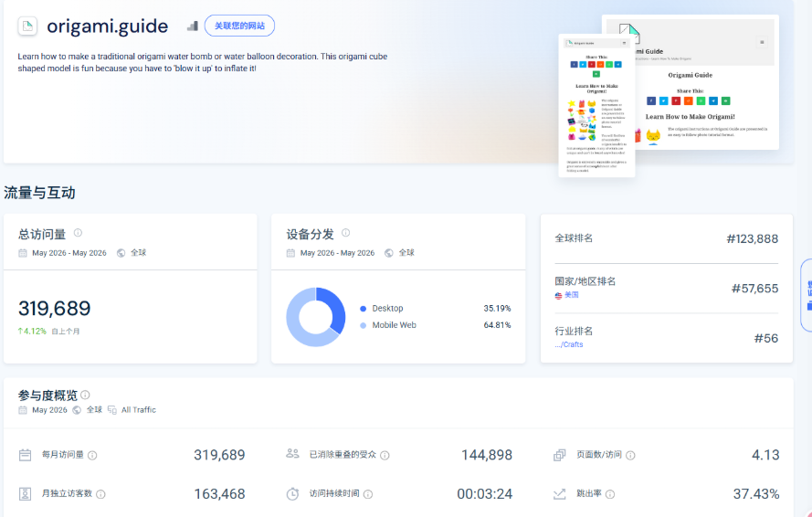Click the devices icon beside All Traffic
Viewport: 812px width, 517px height.
111,410
